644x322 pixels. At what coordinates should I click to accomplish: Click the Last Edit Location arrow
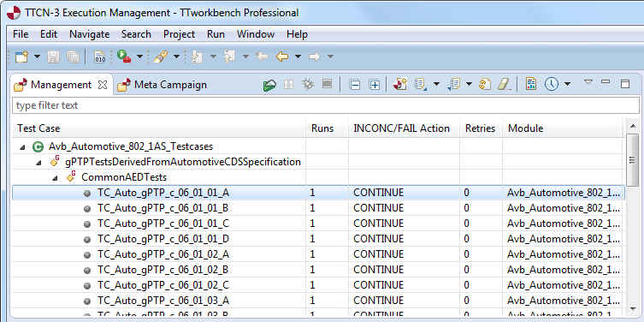click(262, 57)
